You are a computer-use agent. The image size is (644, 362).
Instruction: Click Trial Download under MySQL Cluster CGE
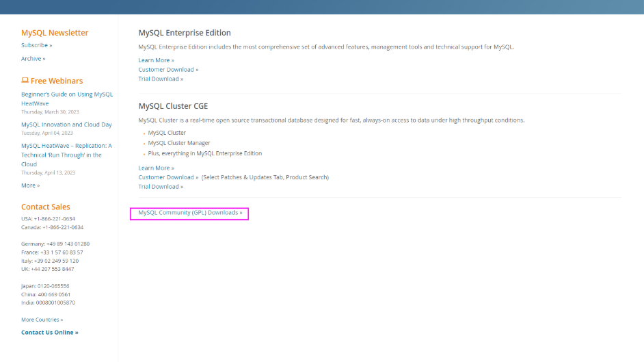click(x=161, y=186)
